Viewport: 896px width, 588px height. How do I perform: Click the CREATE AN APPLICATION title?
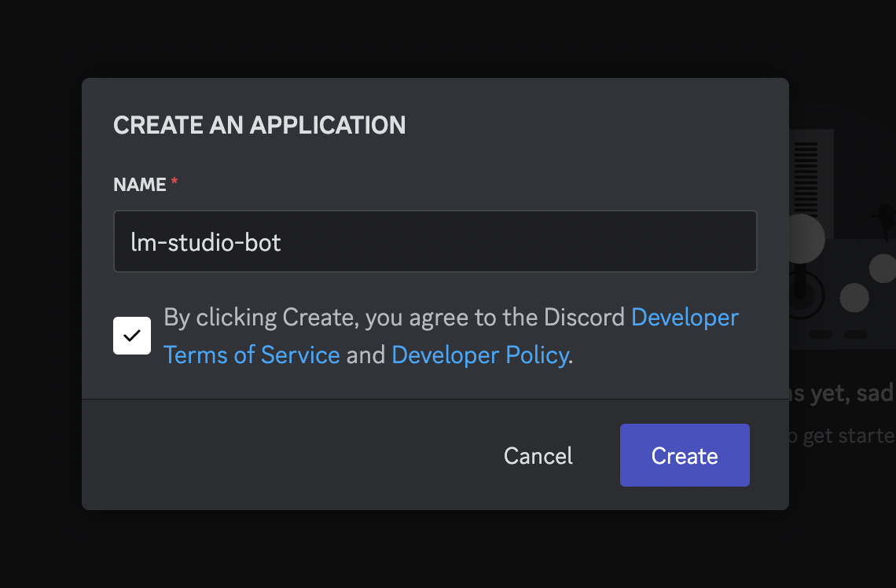(260, 124)
